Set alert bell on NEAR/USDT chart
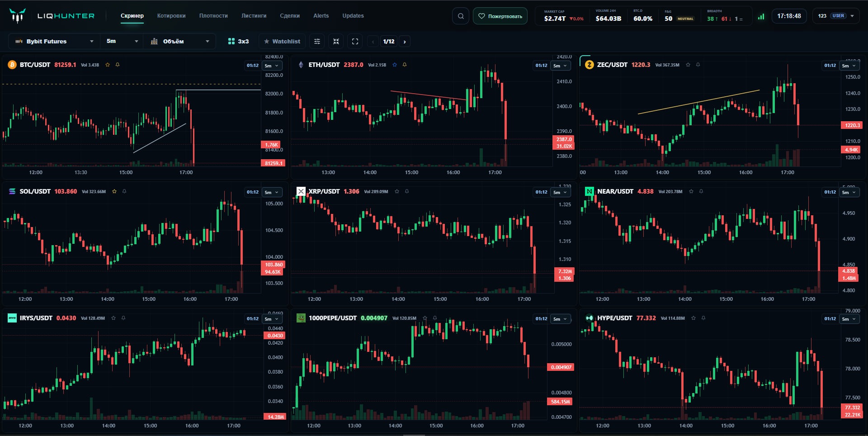Screen dimensions: 868x436 [701, 191]
